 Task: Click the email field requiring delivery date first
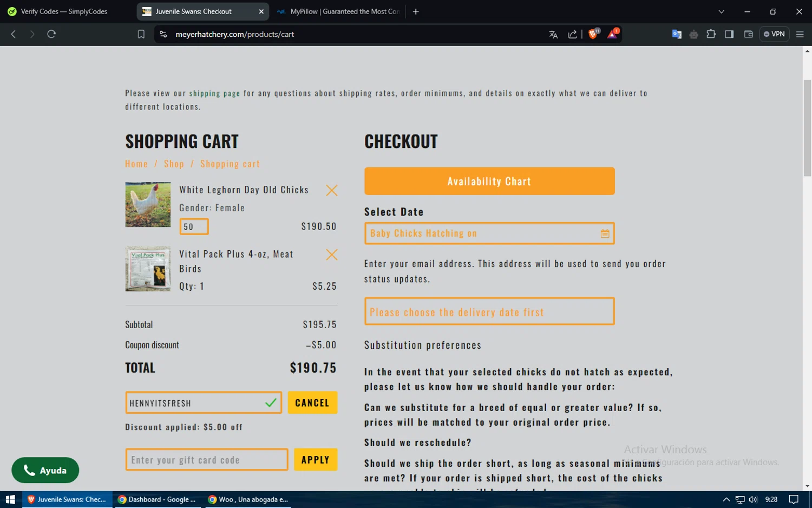click(489, 311)
